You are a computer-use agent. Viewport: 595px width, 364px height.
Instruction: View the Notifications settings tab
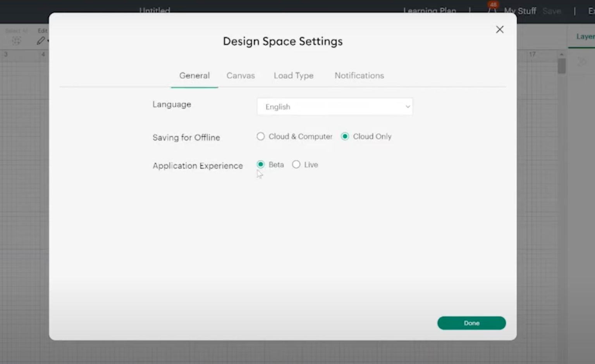tap(359, 76)
